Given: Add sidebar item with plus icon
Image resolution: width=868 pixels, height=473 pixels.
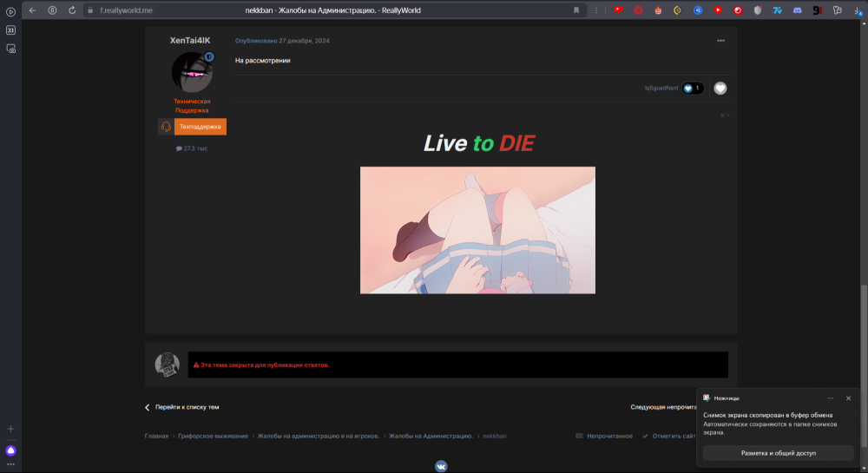Looking at the screenshot, I should point(10,429).
